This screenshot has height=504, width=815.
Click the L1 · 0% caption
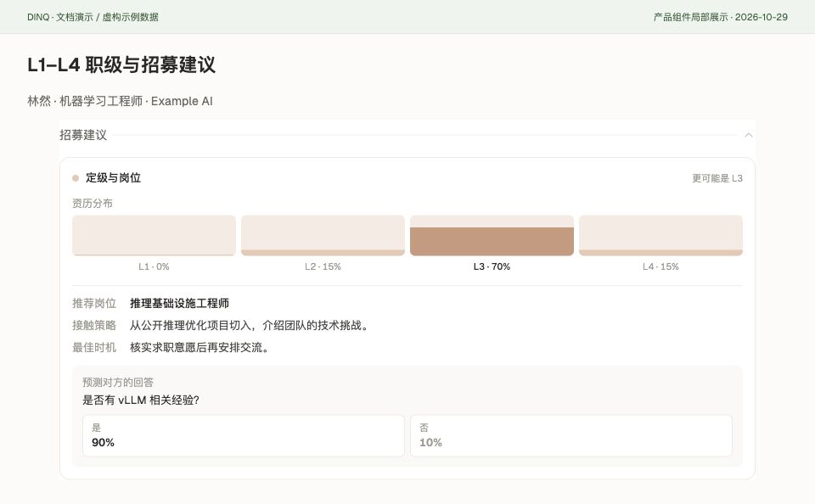coord(154,266)
